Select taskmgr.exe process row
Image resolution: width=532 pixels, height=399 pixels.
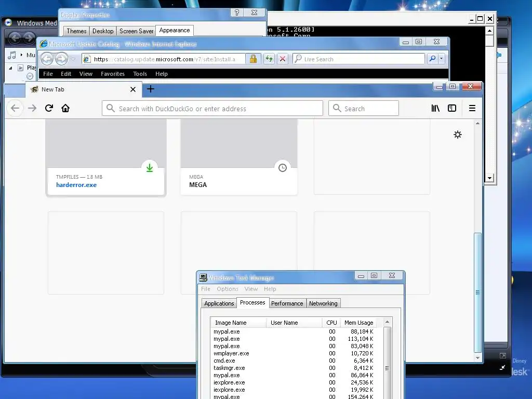(294, 368)
